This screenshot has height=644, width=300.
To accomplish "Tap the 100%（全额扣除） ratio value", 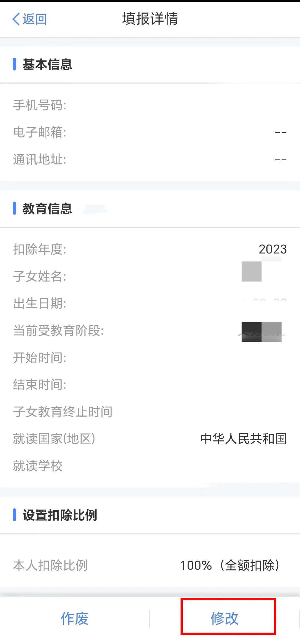I will (230, 565).
